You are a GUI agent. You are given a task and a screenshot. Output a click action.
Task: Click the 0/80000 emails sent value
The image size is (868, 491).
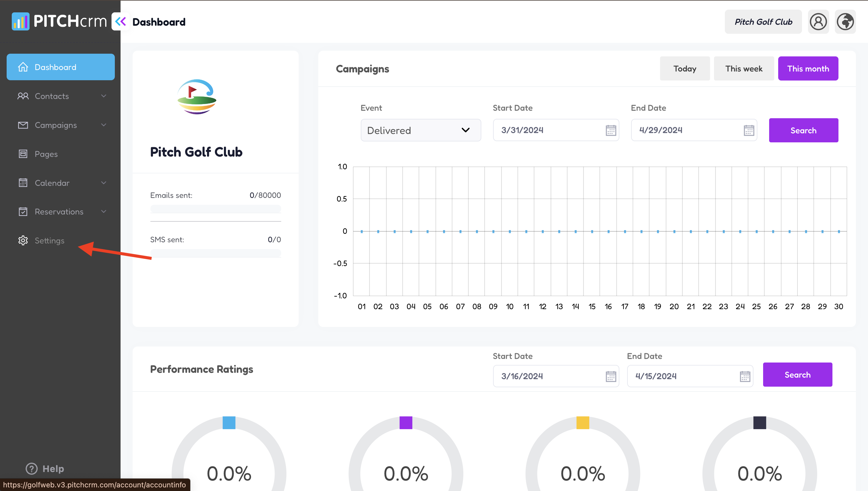pos(265,195)
